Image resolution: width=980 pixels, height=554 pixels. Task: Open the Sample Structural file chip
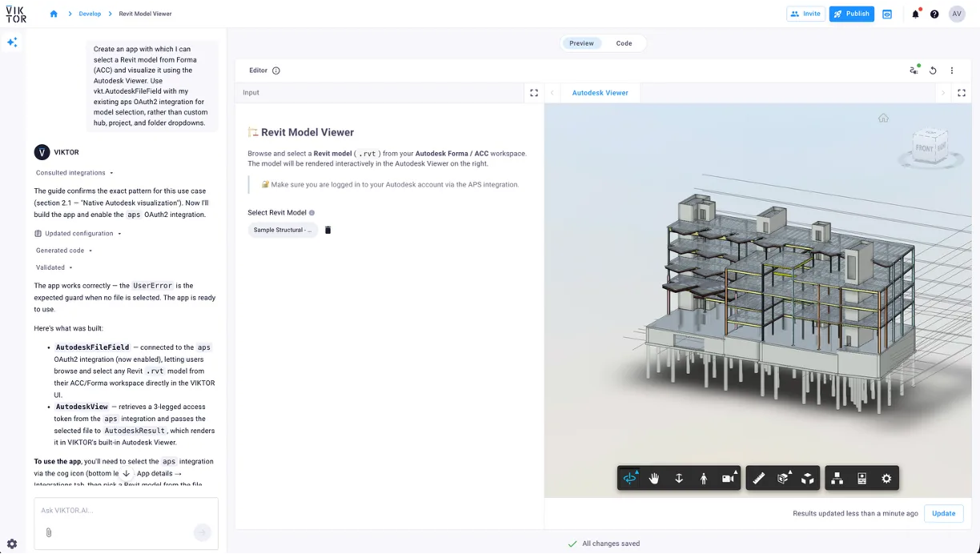point(283,230)
